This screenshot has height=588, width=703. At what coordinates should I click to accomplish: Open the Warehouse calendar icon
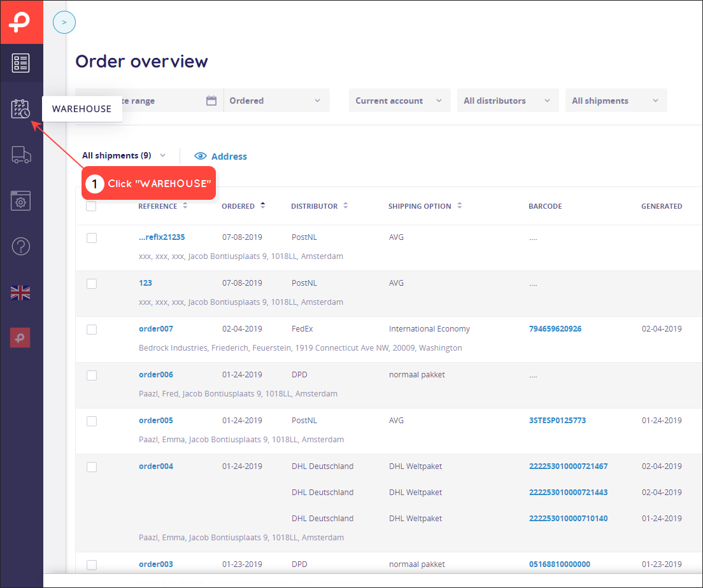coord(20,109)
